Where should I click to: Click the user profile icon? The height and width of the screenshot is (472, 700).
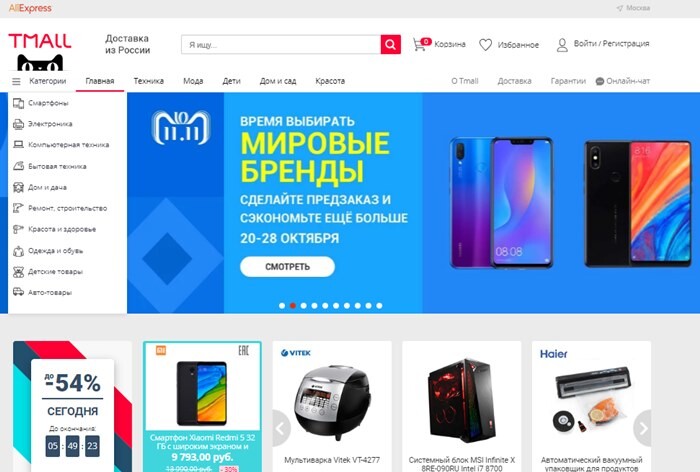[562, 45]
